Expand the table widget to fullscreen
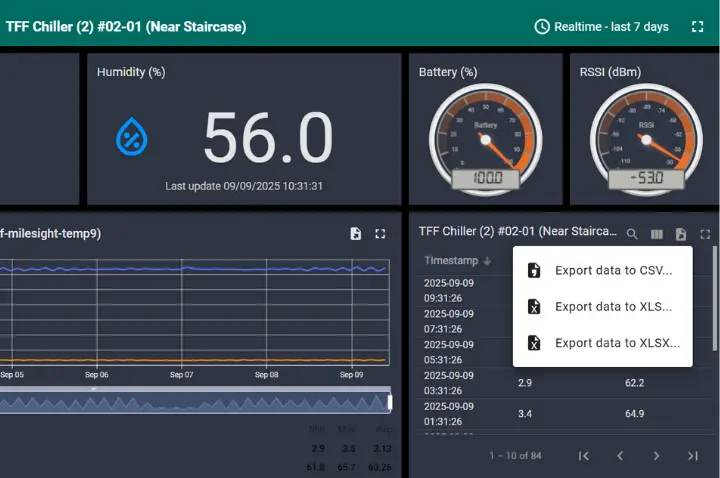The image size is (720, 478). click(x=705, y=234)
